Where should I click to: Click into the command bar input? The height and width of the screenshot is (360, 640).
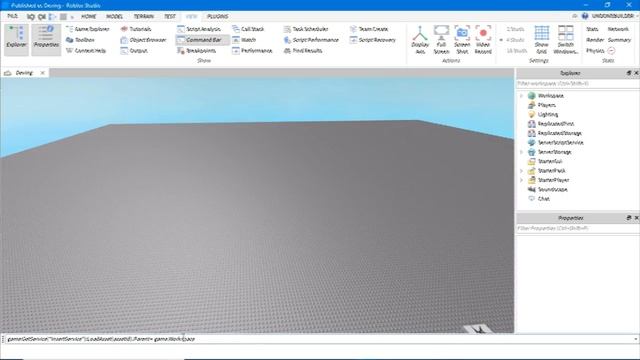click(318, 339)
